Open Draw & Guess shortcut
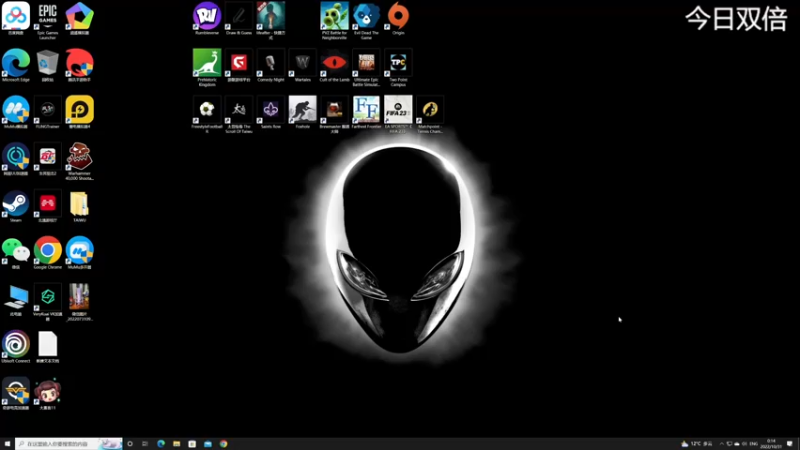Image resolution: width=800 pixels, height=450 pixels. coord(239,18)
